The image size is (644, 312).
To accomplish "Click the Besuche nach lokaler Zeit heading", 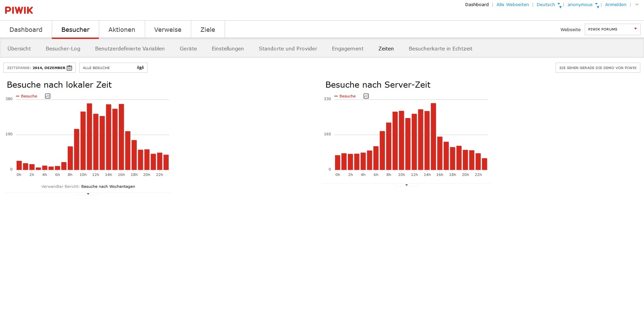I will [x=59, y=85].
